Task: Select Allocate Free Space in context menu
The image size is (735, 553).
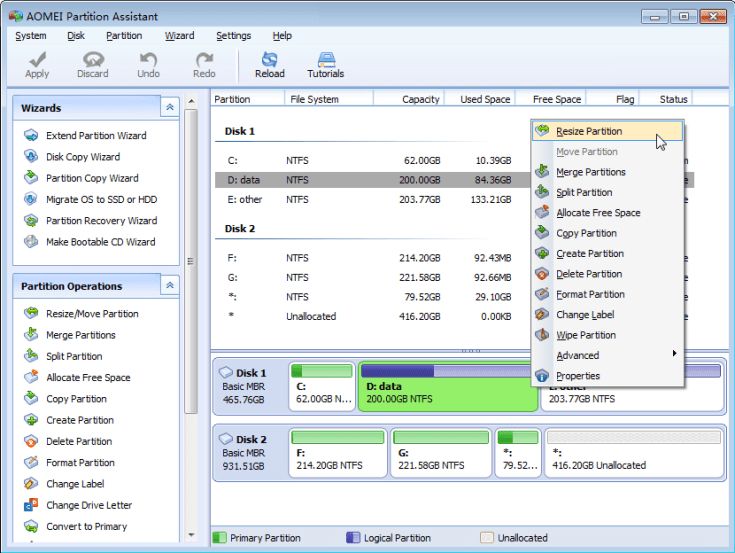Action: coord(608,213)
